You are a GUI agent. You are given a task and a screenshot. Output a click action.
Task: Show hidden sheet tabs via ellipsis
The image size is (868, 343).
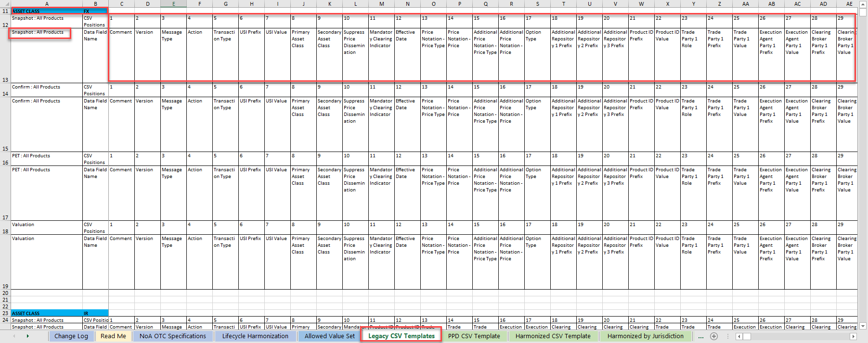[701, 336]
